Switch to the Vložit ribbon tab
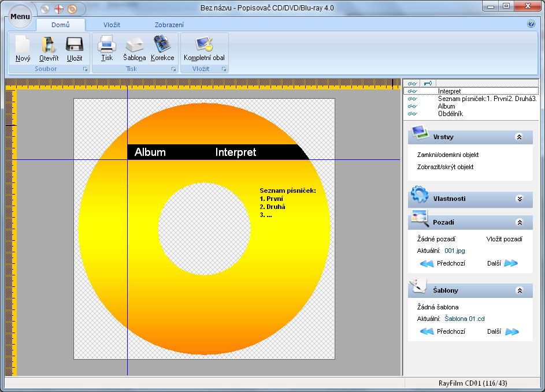The height and width of the screenshot is (392, 545). point(112,25)
